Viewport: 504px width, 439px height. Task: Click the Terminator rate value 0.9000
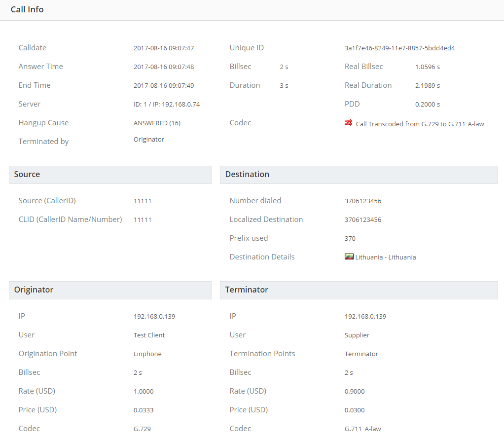click(355, 392)
